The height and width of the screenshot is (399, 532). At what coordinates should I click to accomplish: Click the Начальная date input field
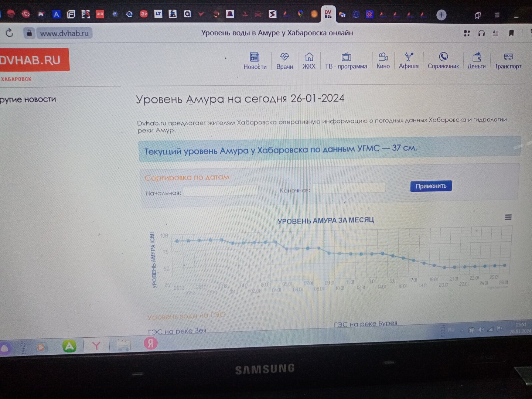coord(221,191)
